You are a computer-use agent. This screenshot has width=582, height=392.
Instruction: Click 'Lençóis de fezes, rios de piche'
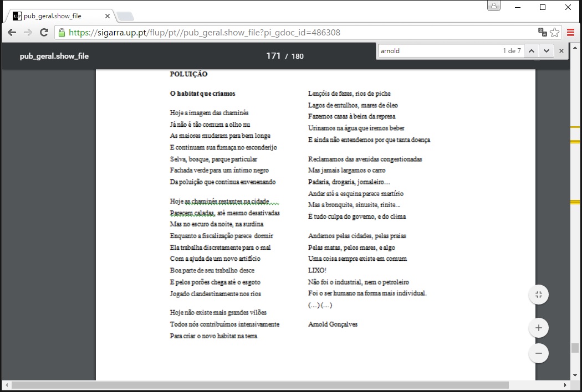point(349,94)
